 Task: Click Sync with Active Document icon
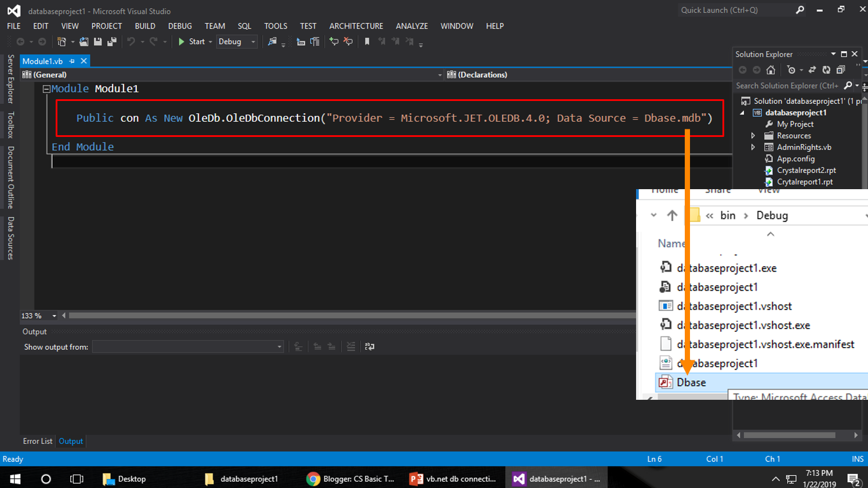point(812,70)
